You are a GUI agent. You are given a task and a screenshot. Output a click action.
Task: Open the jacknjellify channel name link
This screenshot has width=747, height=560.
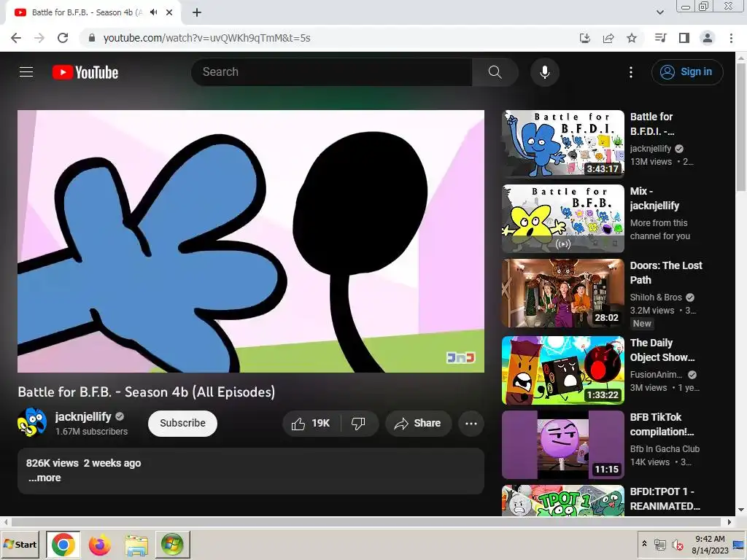[x=83, y=416]
